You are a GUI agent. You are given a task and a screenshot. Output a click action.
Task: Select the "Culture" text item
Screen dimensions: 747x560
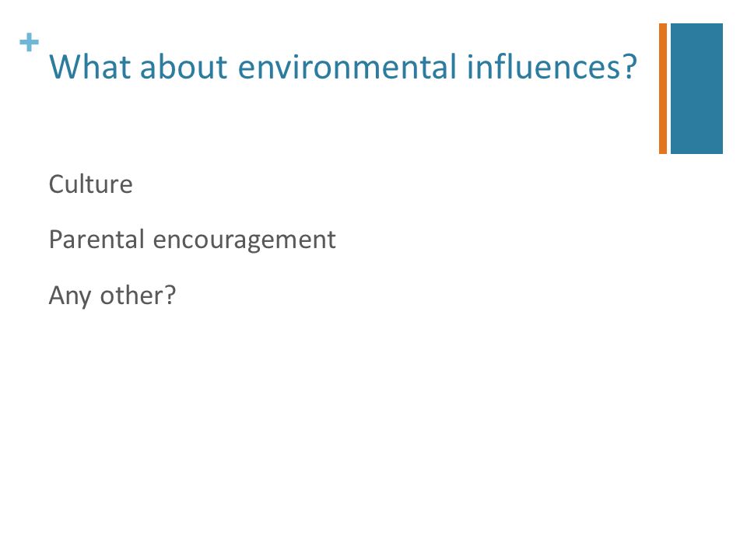coord(90,184)
